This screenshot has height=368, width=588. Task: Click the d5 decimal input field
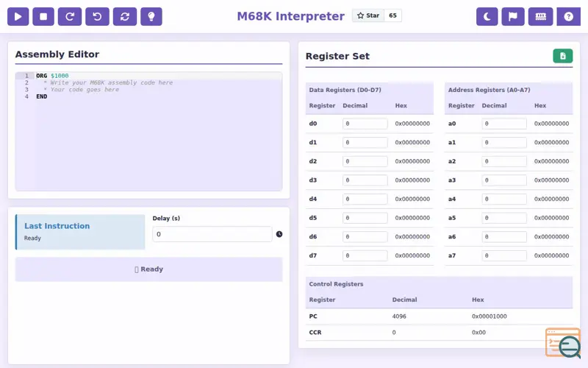tap(365, 218)
